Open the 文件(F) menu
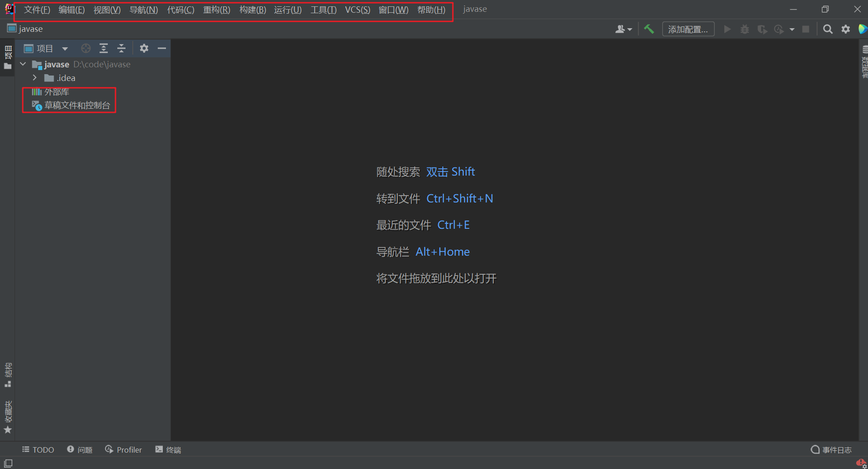Screen dimensions: 868x469 (x=37, y=10)
